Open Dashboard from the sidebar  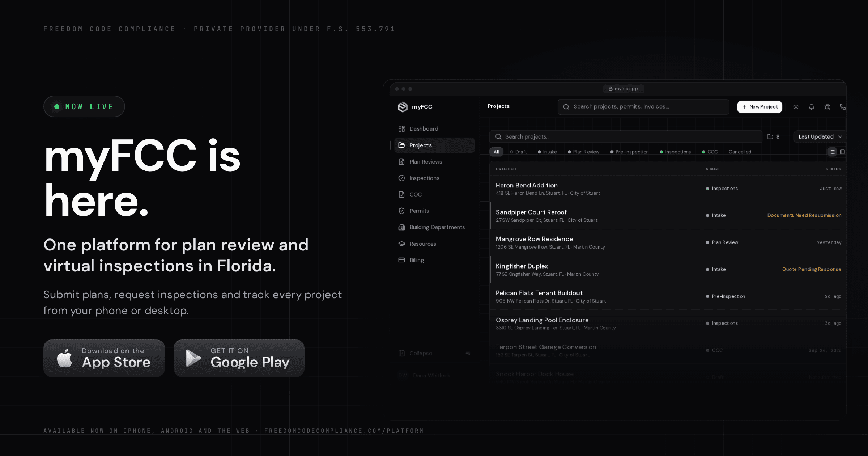[x=434, y=129]
